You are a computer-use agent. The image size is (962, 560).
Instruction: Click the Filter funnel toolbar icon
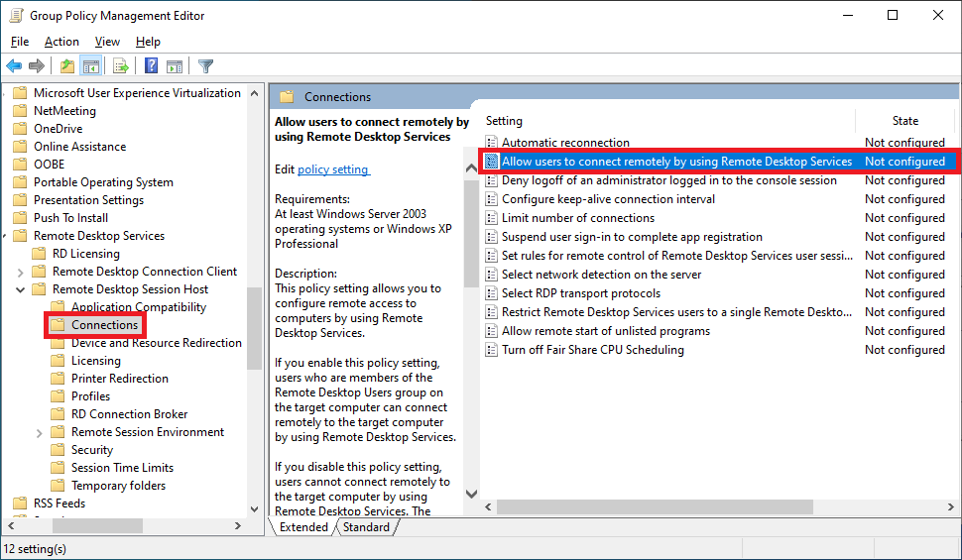205,65
